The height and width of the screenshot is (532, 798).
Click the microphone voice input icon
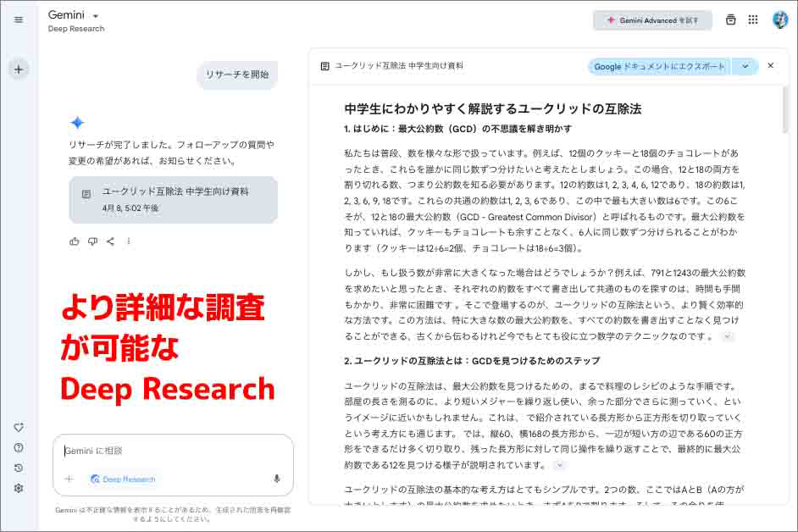pyautogui.click(x=276, y=479)
